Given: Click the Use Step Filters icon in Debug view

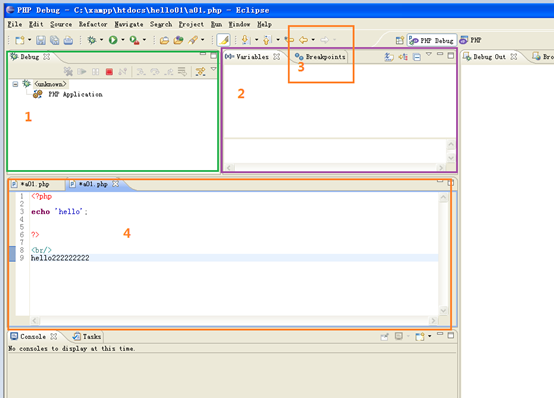Looking at the screenshot, I should pyautogui.click(x=201, y=72).
